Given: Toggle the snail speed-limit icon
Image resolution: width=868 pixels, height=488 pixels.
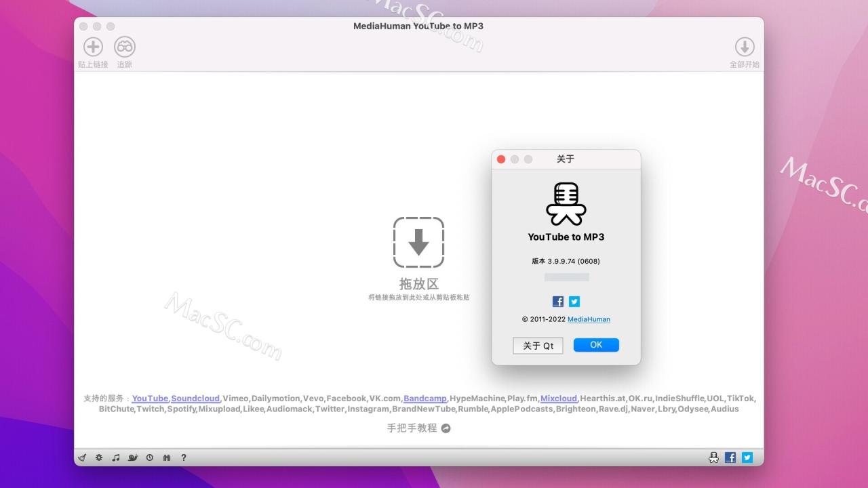Looking at the screenshot, I should (x=133, y=457).
